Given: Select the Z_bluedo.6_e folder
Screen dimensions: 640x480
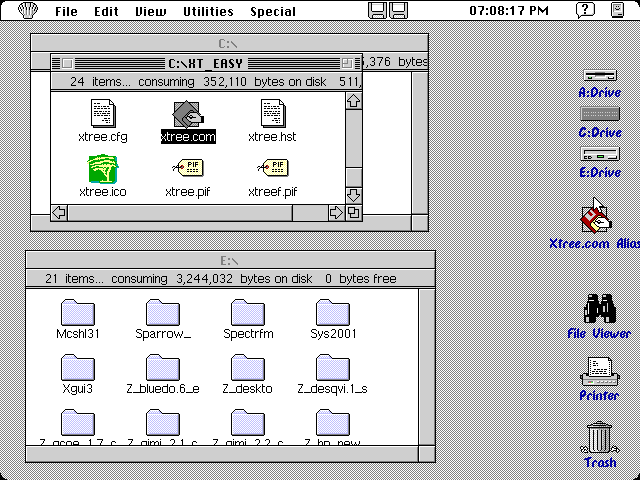Looking at the screenshot, I should click(162, 367).
